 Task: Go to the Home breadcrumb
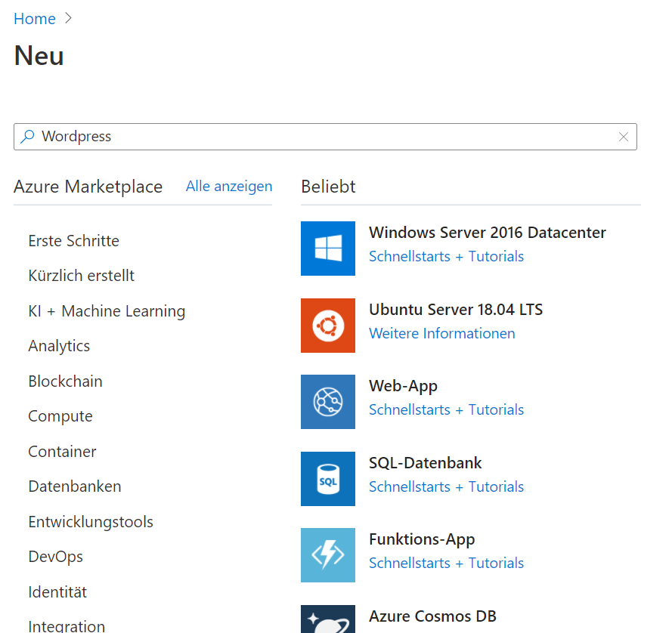coord(35,19)
